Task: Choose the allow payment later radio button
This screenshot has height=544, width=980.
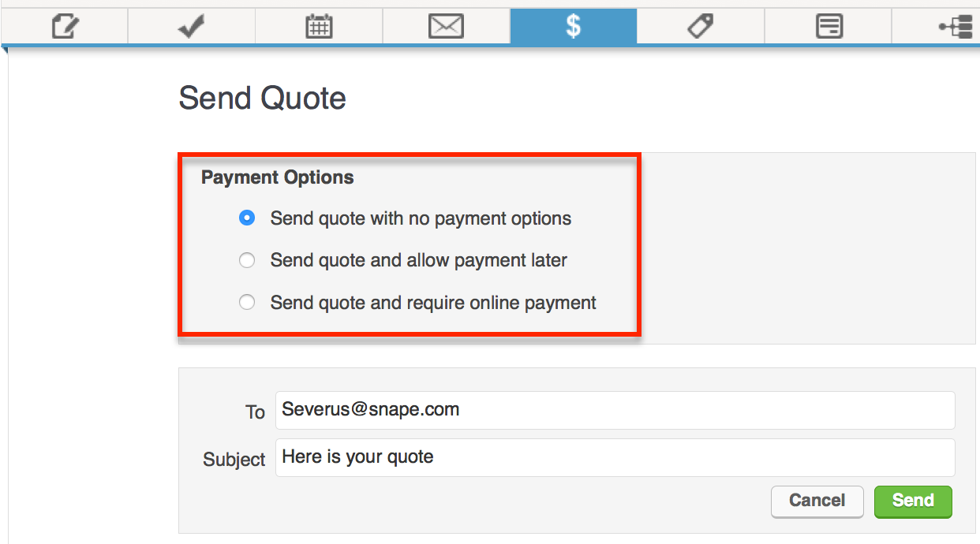Action: tap(247, 260)
